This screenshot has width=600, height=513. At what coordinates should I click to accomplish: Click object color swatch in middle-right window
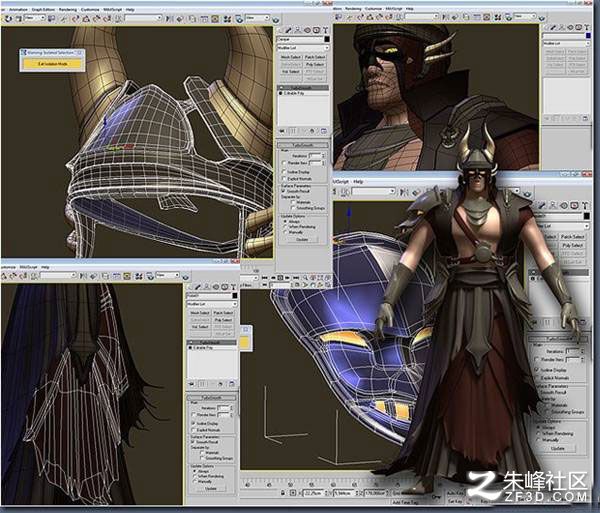pos(586,217)
